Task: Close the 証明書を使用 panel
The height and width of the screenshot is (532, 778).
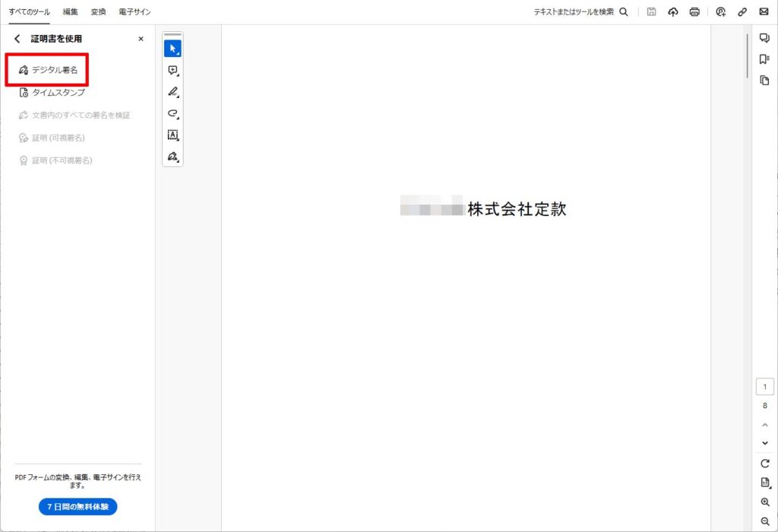Action: tap(141, 39)
